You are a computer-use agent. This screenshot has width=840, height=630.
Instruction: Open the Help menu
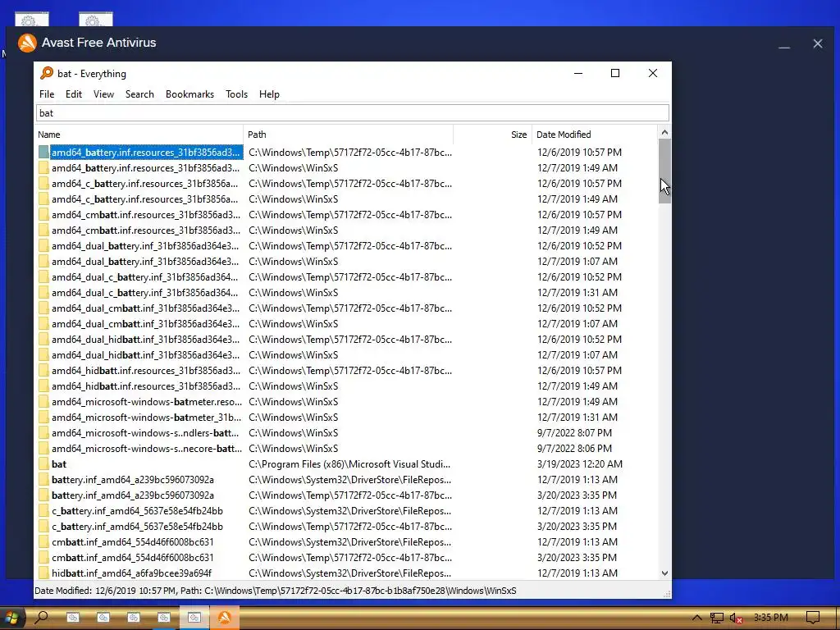269,94
